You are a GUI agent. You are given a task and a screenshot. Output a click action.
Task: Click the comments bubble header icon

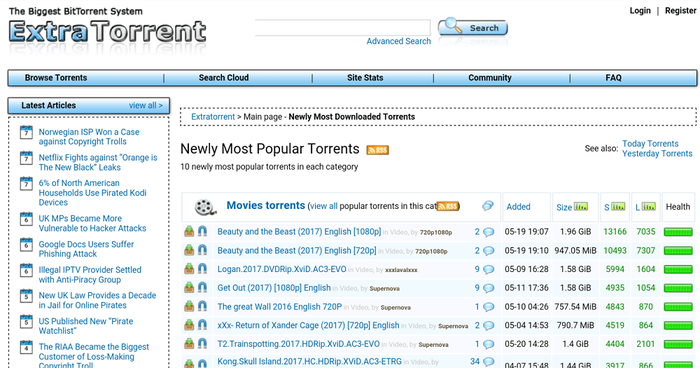click(488, 205)
